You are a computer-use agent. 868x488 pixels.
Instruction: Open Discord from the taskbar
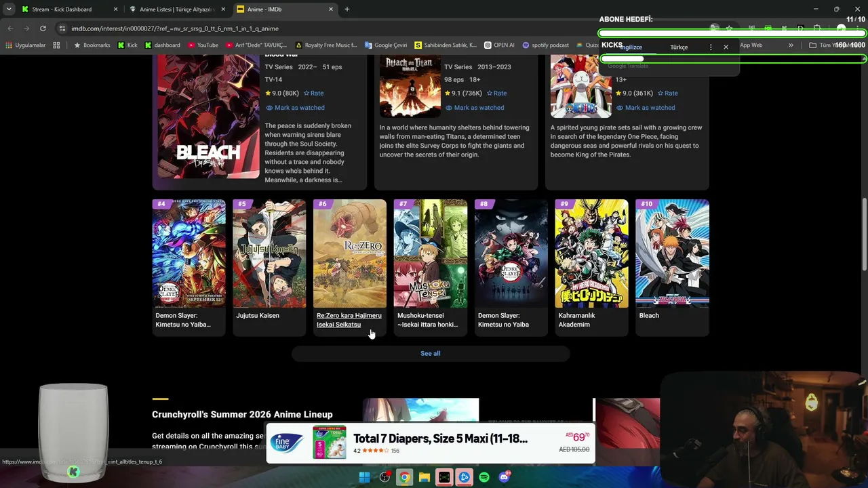pos(504,477)
